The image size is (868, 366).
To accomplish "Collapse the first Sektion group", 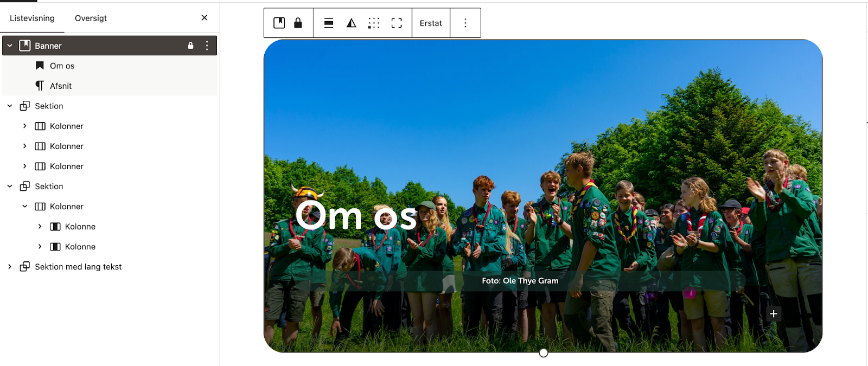I will 10,106.
